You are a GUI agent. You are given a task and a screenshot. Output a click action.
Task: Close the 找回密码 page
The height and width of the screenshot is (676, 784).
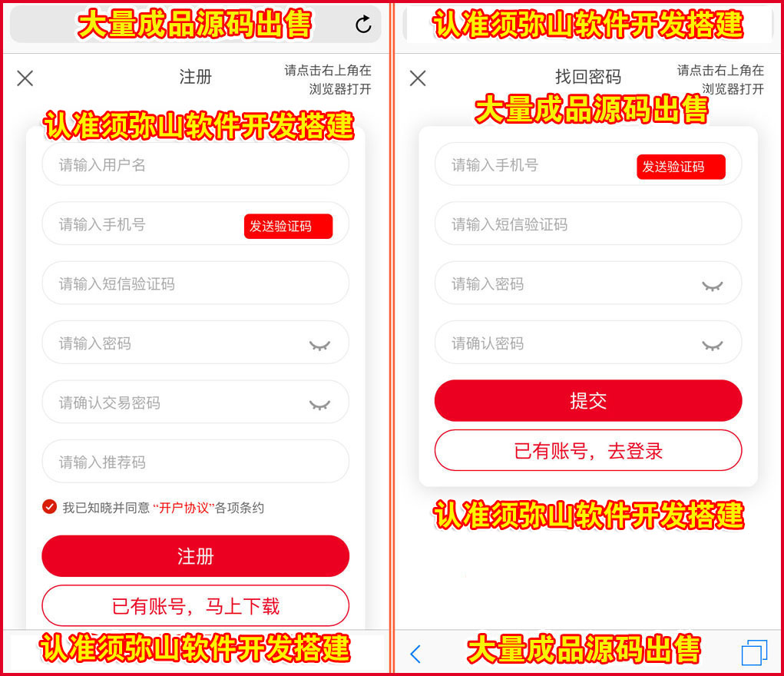click(x=418, y=78)
